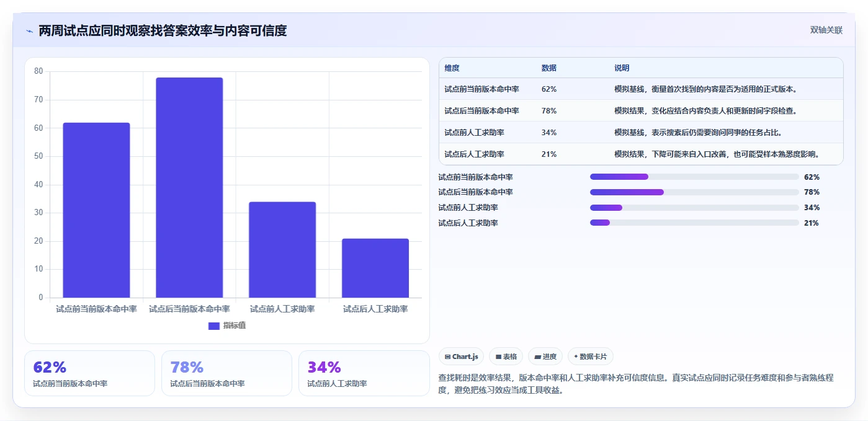
Task: Click the 进度 chip
Action: coord(545,357)
